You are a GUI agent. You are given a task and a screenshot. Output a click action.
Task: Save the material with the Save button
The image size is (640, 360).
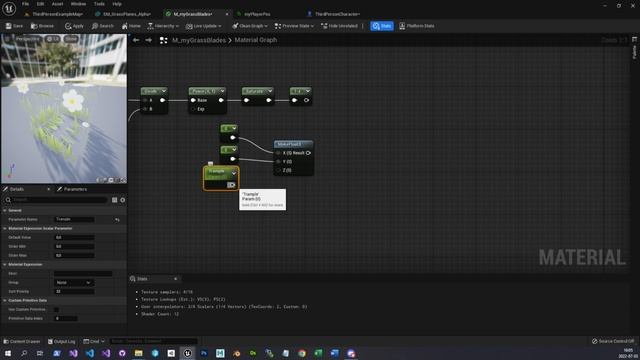pos(14,26)
